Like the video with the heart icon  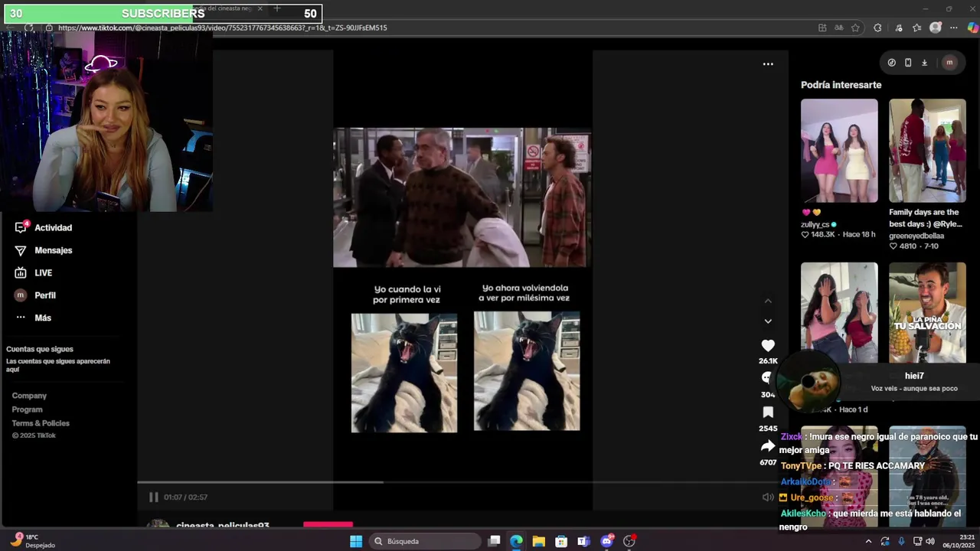[768, 346]
